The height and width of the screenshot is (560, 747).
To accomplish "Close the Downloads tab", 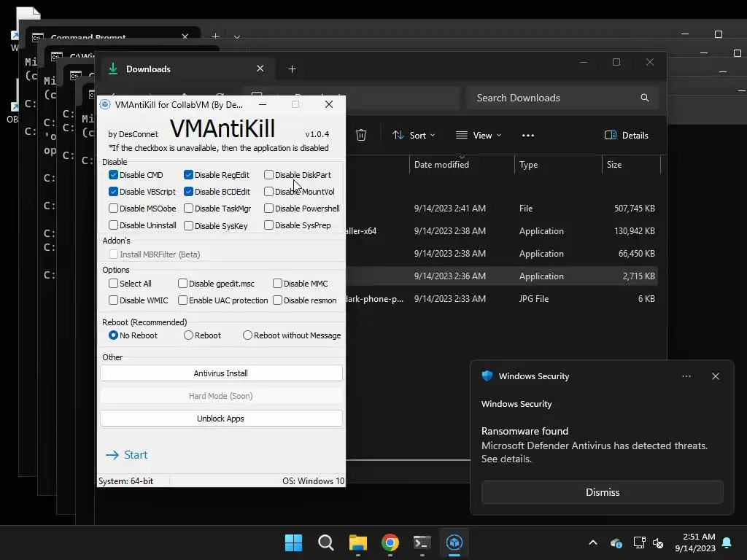I will pyautogui.click(x=260, y=69).
